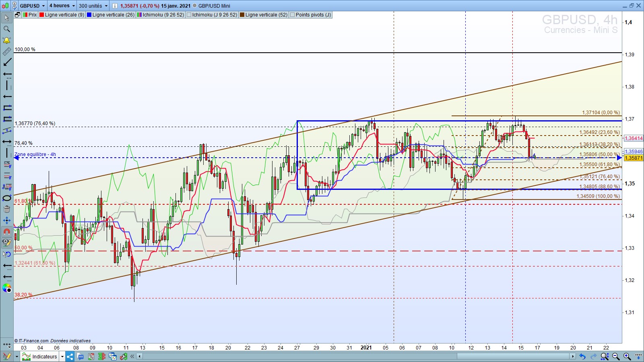The image size is (644, 362).
Task: Click the candlestick chart style icon
Action: (x=5, y=6)
